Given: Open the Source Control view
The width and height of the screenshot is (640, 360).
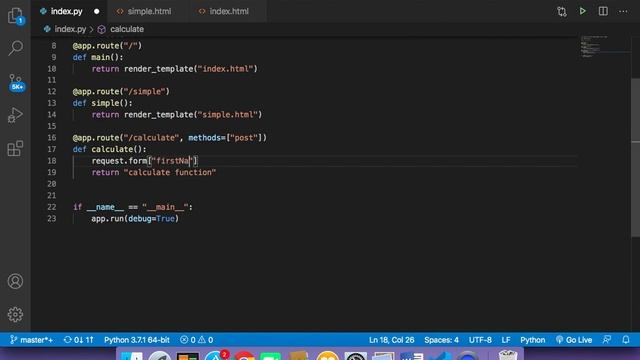Looking at the screenshot, I should [16, 82].
